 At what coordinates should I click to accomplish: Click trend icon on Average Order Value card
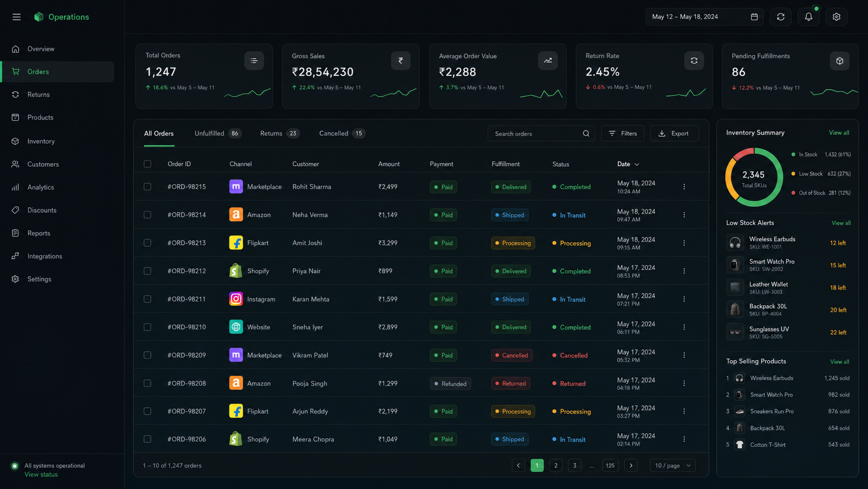548,61
